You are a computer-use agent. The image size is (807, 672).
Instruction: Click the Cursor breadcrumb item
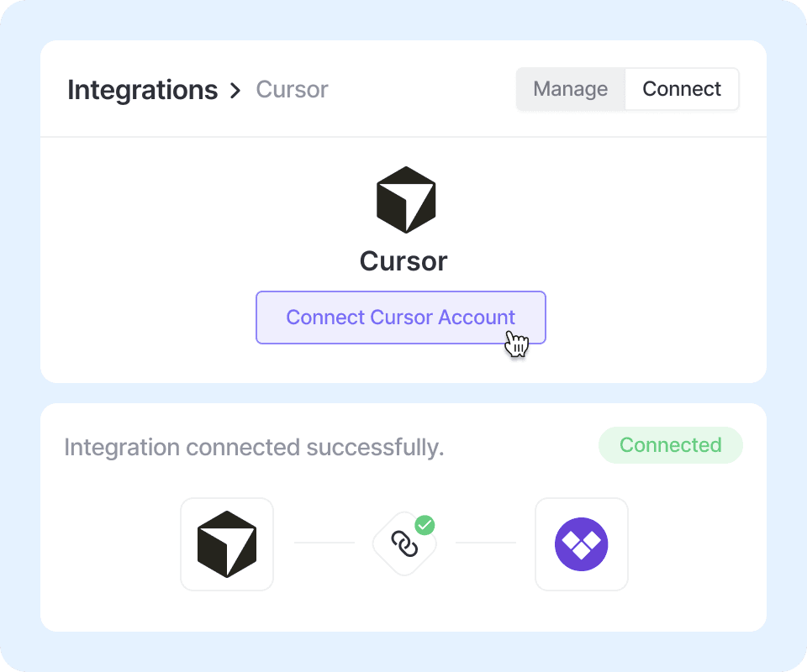(x=292, y=90)
